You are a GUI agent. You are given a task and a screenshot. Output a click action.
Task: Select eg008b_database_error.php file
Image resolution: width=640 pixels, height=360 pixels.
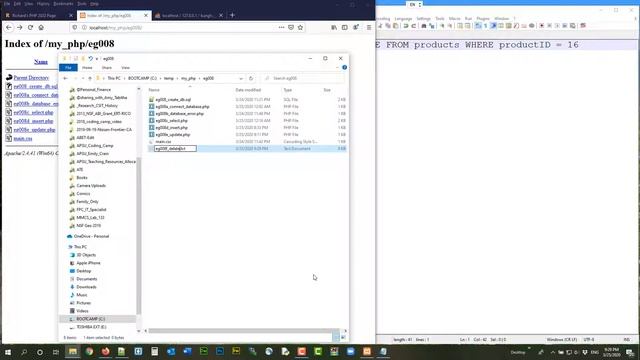[x=180, y=113]
